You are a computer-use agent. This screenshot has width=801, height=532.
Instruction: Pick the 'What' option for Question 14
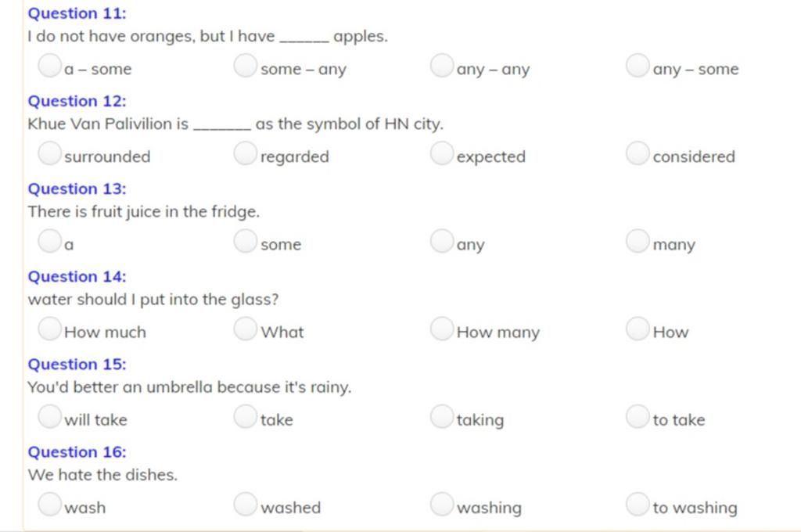pyautogui.click(x=245, y=329)
